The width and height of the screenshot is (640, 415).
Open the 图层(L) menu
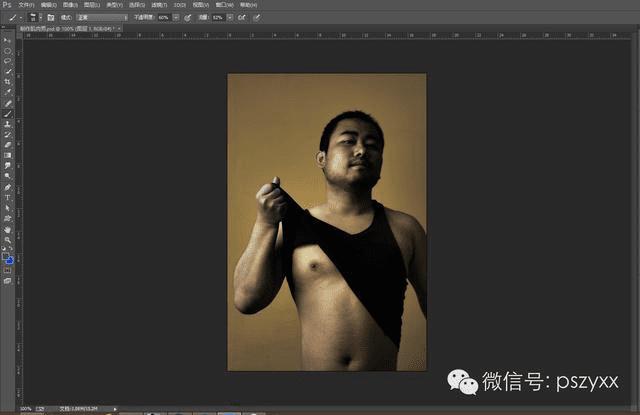tap(92, 5)
